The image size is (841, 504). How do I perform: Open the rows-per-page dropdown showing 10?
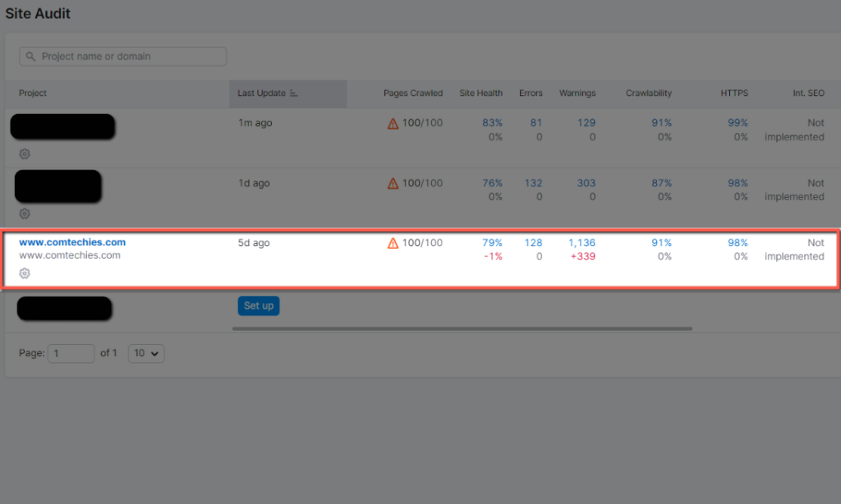coord(145,353)
